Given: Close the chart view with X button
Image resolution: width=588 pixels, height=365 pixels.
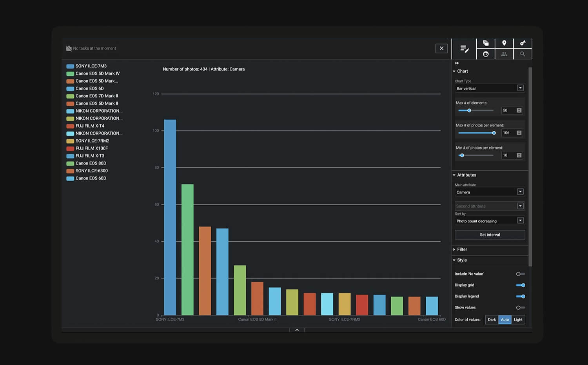Looking at the screenshot, I should tap(441, 48).
